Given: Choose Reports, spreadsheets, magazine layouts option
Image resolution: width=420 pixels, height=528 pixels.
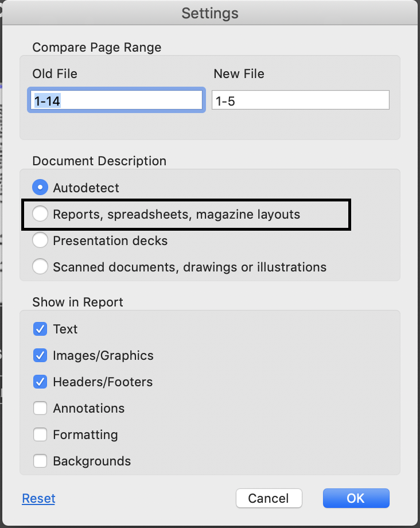Looking at the screenshot, I should tap(40, 214).
